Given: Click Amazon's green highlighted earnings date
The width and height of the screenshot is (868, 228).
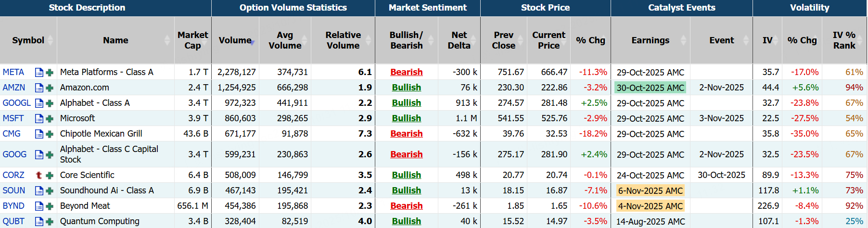Looking at the screenshot, I should pyautogui.click(x=650, y=88).
